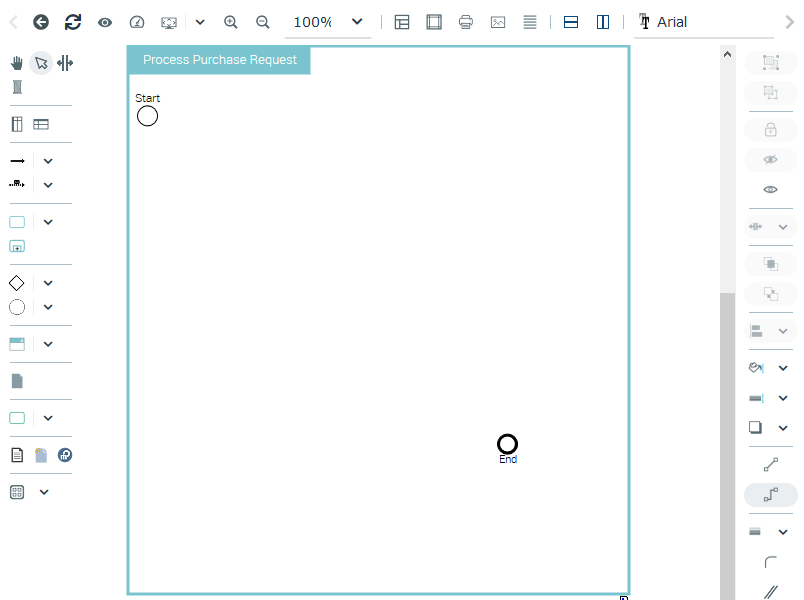Click the zoom out magnifier
This screenshot has height=600, width=804.
tap(263, 22)
